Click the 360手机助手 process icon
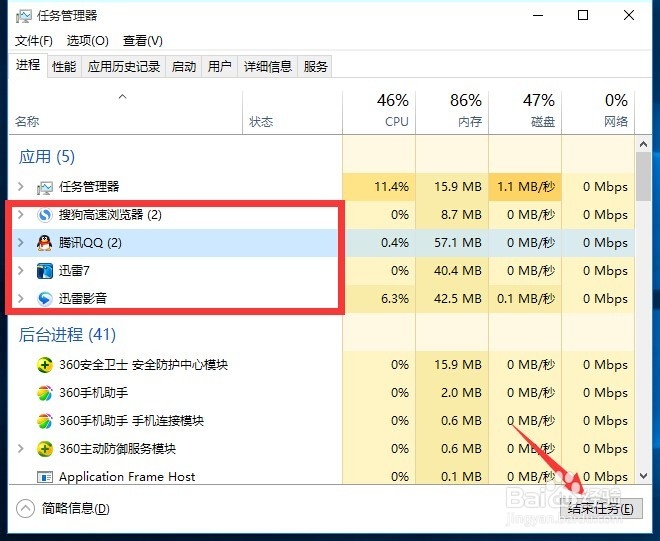This screenshot has width=660, height=541. pos(45,393)
